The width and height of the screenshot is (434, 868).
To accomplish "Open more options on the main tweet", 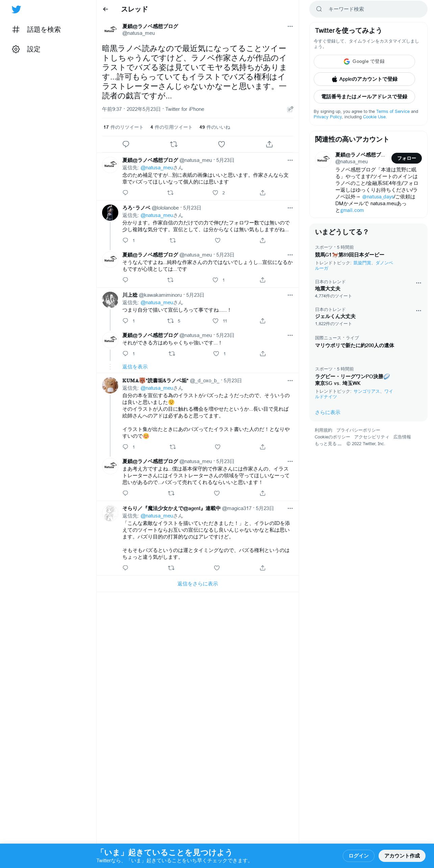I will coord(290,26).
